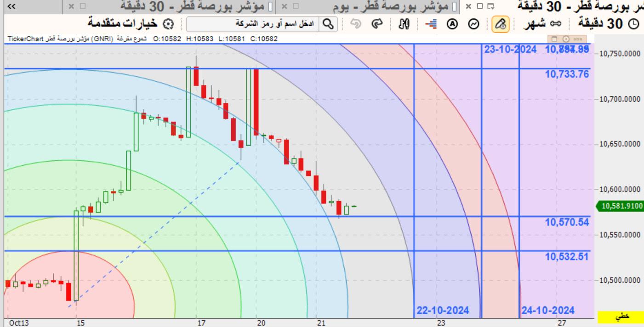
Task: Click the H:10583 high value
Action: (200, 39)
